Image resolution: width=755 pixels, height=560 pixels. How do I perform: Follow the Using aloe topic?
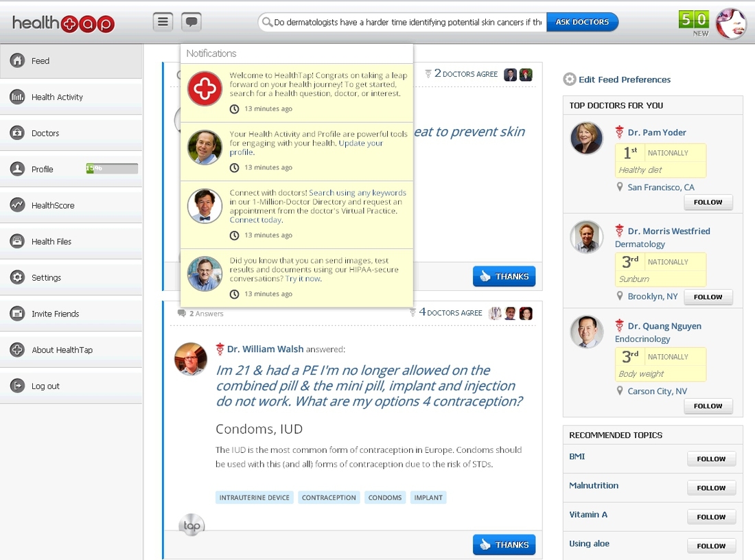coord(711,546)
